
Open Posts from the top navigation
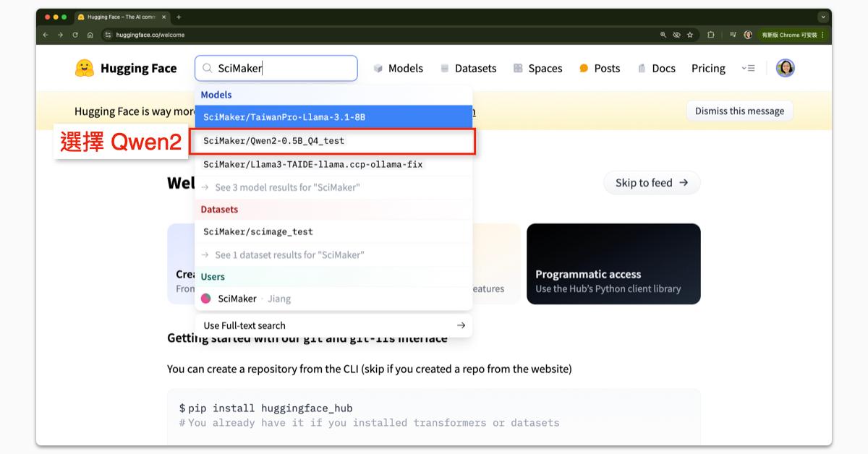click(600, 68)
